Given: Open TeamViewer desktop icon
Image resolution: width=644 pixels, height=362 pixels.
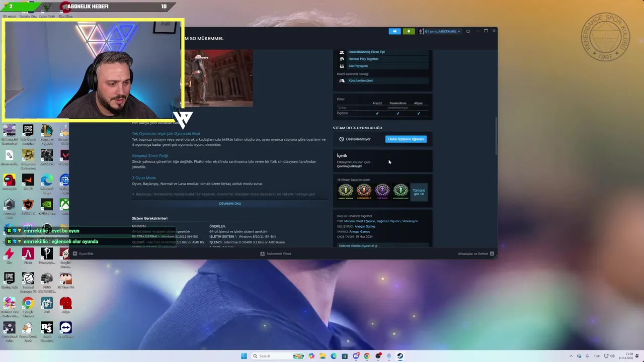Looking at the screenshot, I should coord(65,328).
